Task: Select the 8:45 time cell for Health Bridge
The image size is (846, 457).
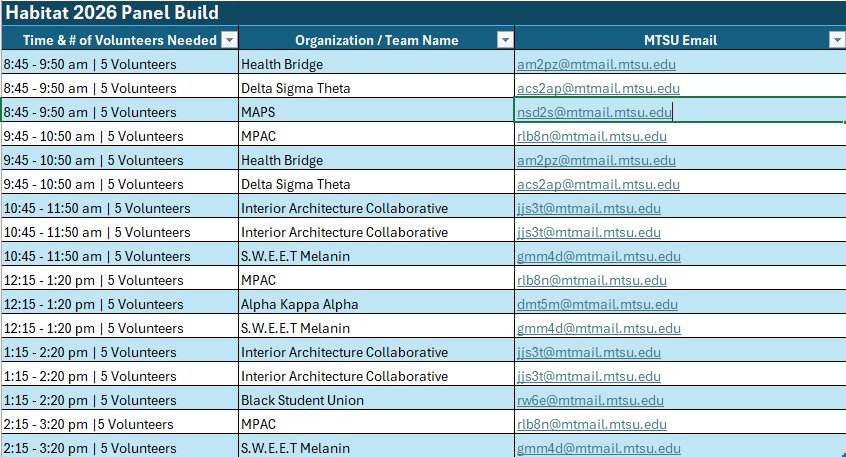Action: pyautogui.click(x=120, y=64)
